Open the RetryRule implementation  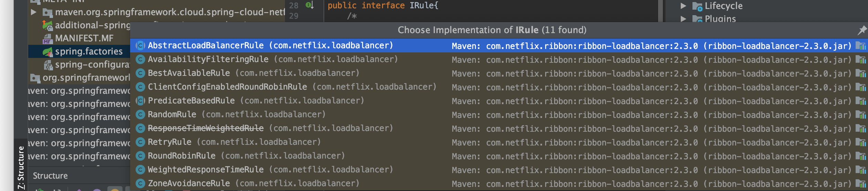point(169,142)
